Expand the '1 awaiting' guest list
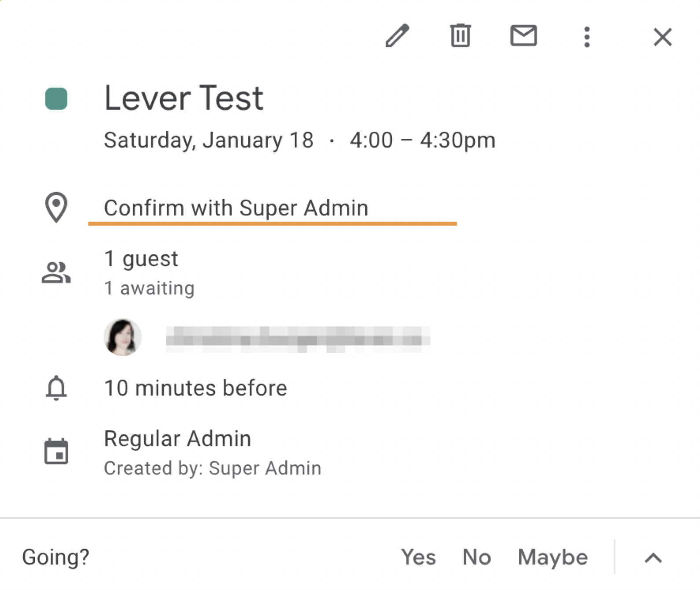Screen dimensions: 700x590 click(x=149, y=288)
